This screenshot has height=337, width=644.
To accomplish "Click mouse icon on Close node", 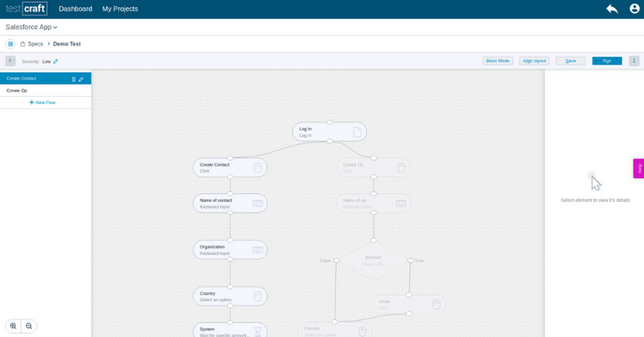I will pos(436,305).
